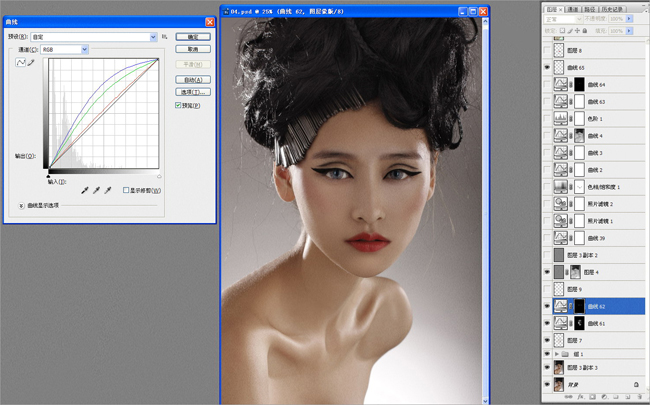Click the black input slider under curve
The image size is (650, 405).
click(49, 176)
